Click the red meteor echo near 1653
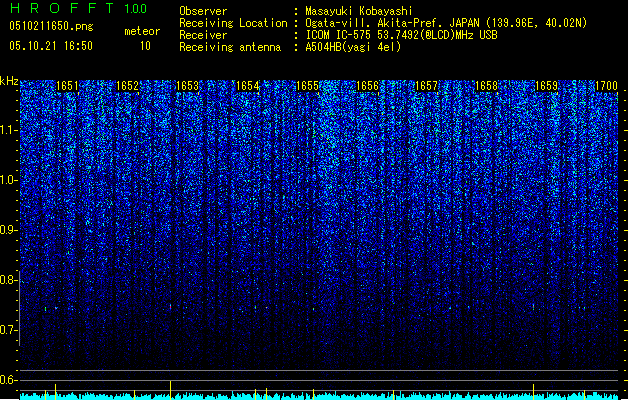 pos(170,307)
